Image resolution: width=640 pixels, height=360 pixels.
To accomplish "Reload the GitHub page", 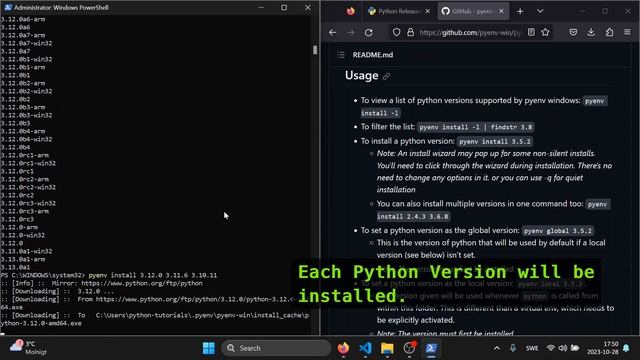I will pyautogui.click(x=369, y=32).
